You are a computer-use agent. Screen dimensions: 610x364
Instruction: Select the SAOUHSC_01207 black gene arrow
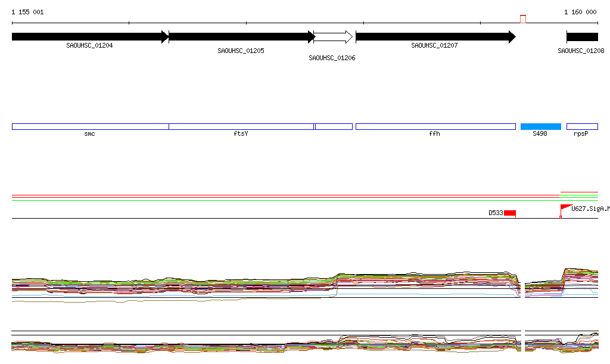coord(435,37)
